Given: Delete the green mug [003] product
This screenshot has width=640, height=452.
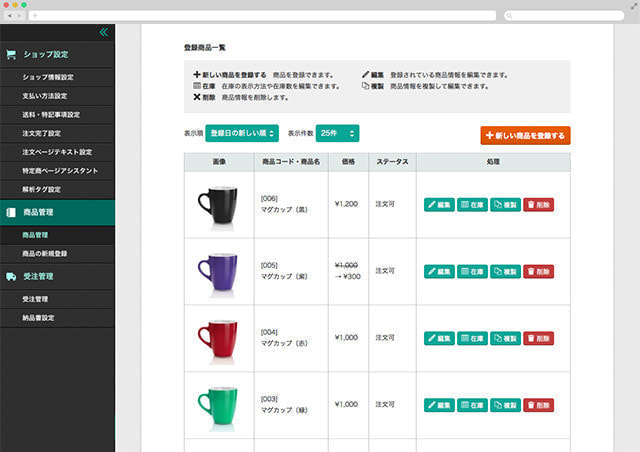Looking at the screenshot, I should [x=538, y=405].
